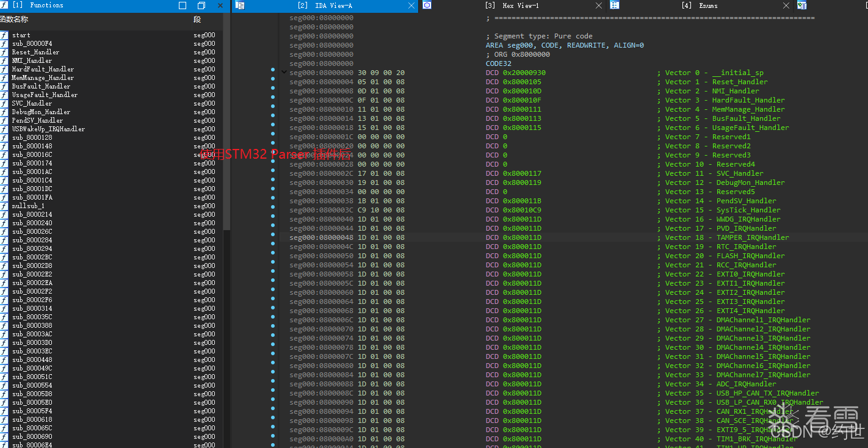Click the Functions list vertical scrollbar
This screenshot has height=448, width=868.
pos(227,122)
